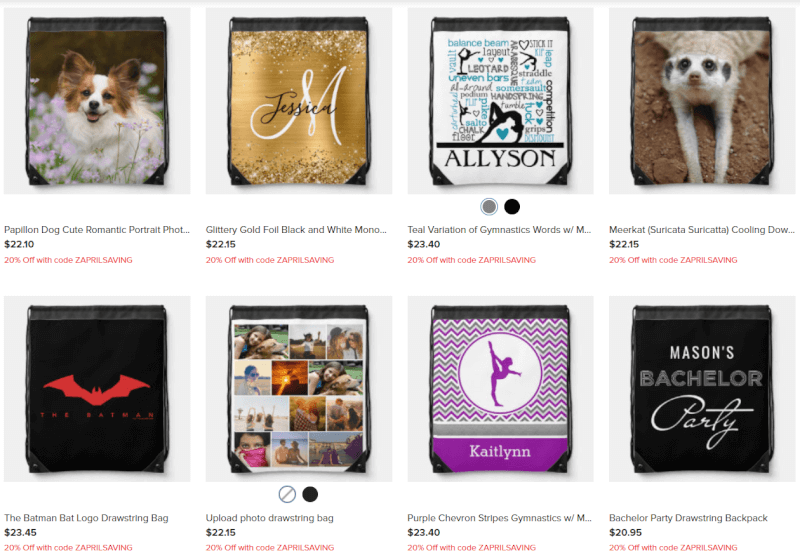Open the photo collage drawstring bag image
Viewport: 800px width, 560px height.
click(x=299, y=389)
